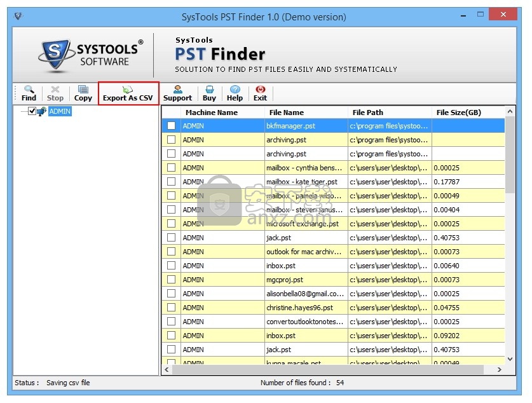This screenshot has width=532, height=403.
Task: Check the alisonbella08@gmail.co row checkbox
Action: 172,294
